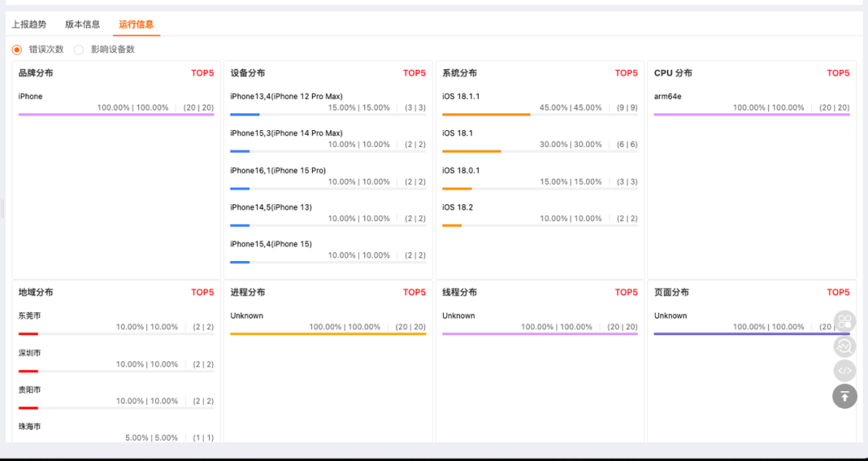Viewport: 868px width, 461px height.
Task: Select Unknown in the 线程分布 card
Action: (x=458, y=316)
